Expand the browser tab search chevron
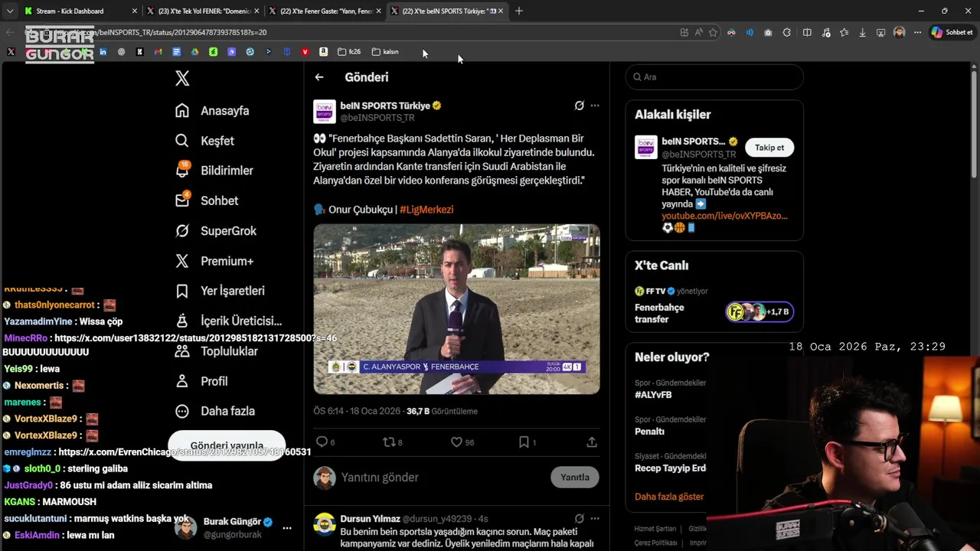This screenshot has height=551, width=980. click(x=9, y=11)
